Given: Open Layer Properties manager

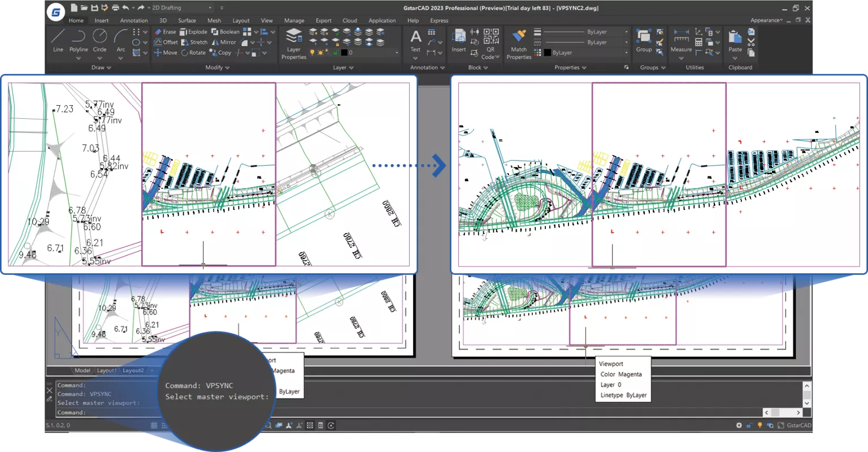Looking at the screenshot, I should click(x=294, y=44).
